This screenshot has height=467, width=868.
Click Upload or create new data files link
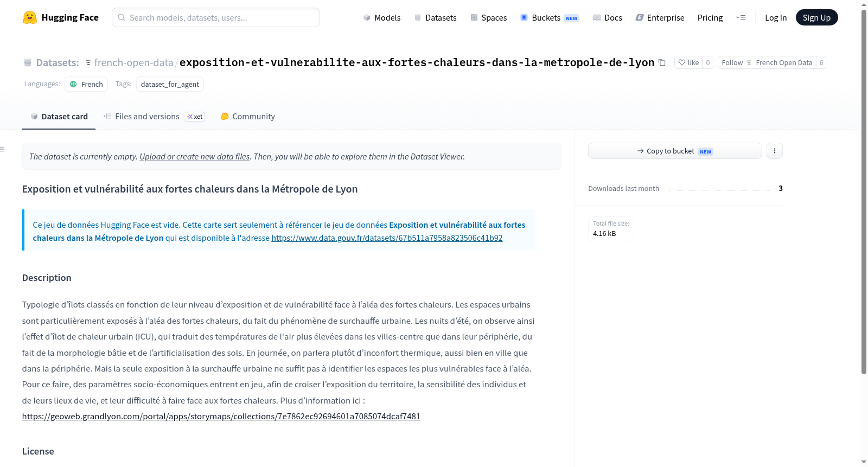(195, 156)
